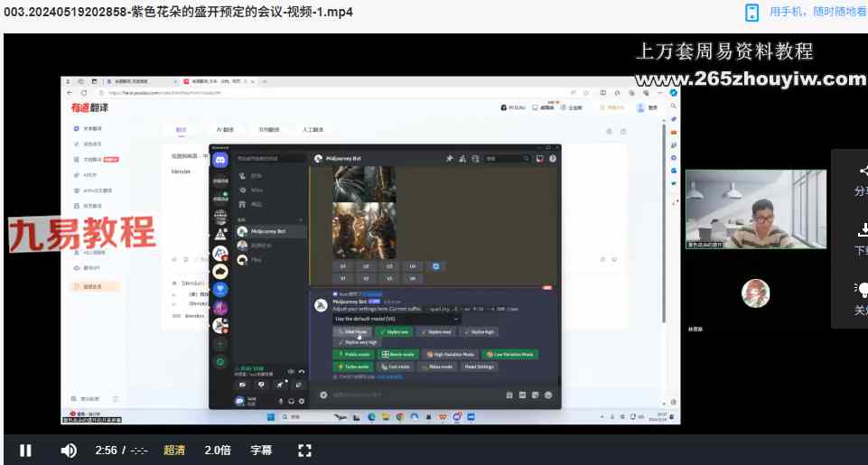Screen dimensions: 868x465
Task: Expand the 'Use the default model (V6)' dropdown
Action: click(397, 318)
